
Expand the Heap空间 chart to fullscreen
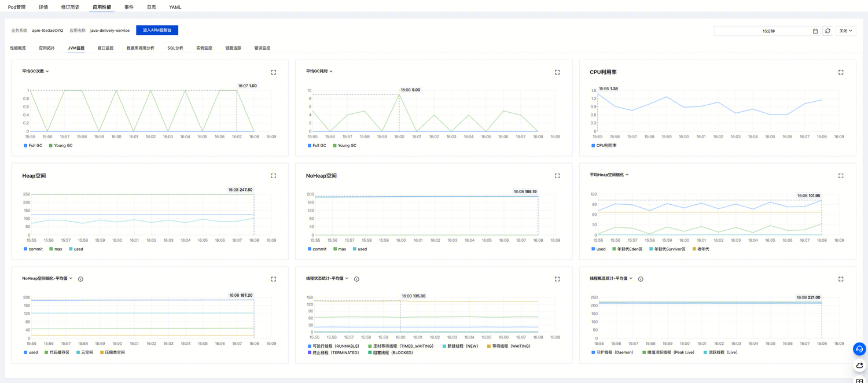point(274,176)
